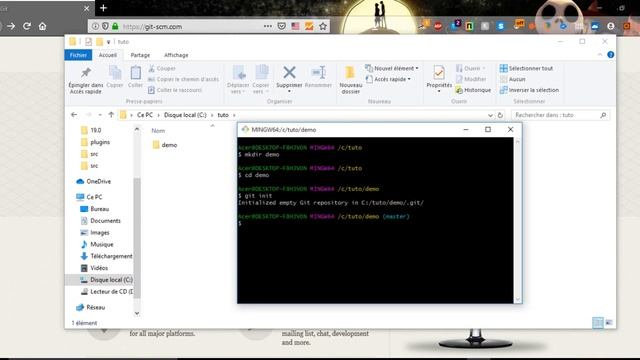
Task: Click Inverser la sélection
Action: pyautogui.click(x=529, y=90)
